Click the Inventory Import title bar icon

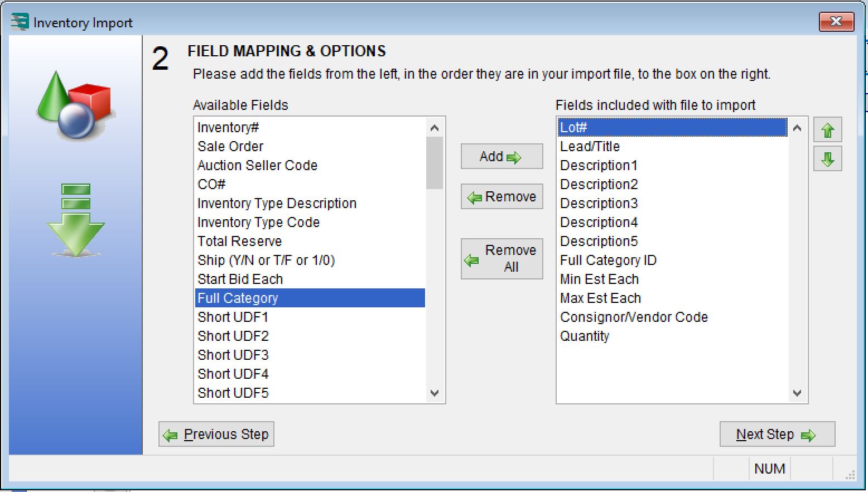[20, 22]
